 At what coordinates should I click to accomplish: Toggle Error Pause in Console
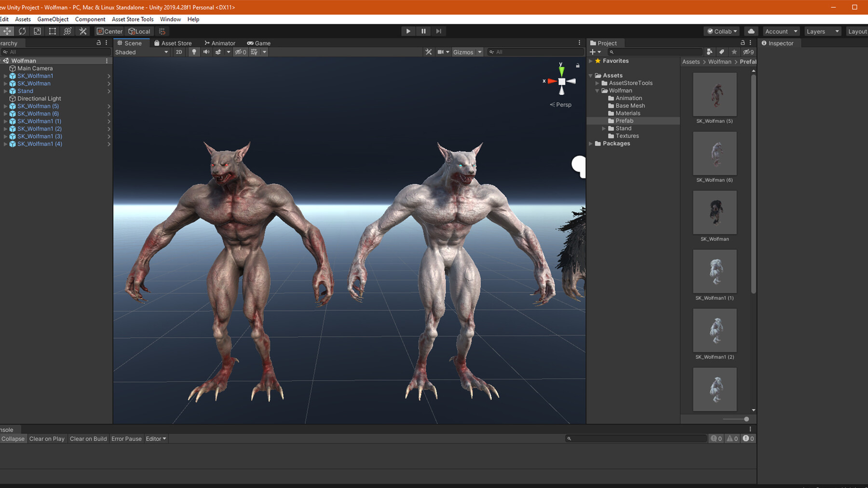pos(126,439)
